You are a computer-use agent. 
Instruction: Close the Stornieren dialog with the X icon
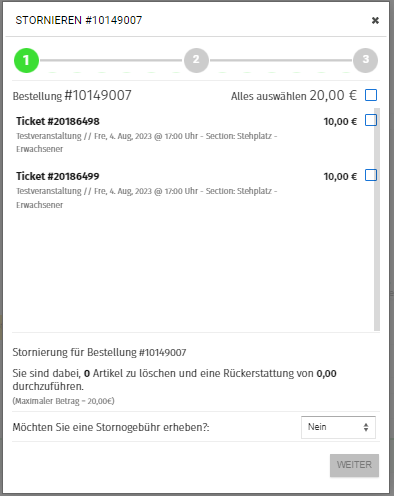click(375, 21)
